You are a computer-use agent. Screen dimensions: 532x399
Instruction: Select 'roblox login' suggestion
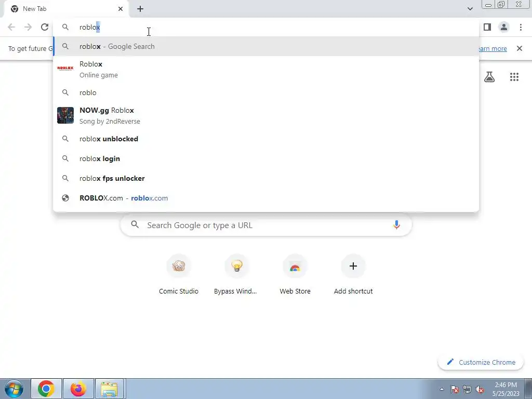tap(266, 158)
